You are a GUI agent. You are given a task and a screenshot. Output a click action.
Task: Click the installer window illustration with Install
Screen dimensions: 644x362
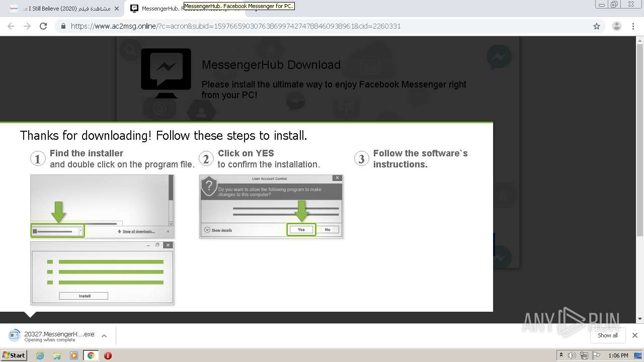coord(102,273)
